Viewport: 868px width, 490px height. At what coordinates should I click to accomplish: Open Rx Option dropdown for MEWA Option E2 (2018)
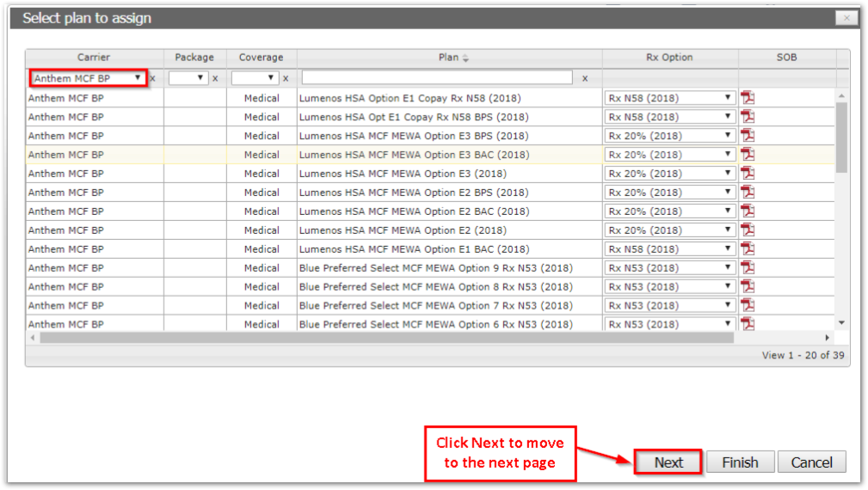670,230
